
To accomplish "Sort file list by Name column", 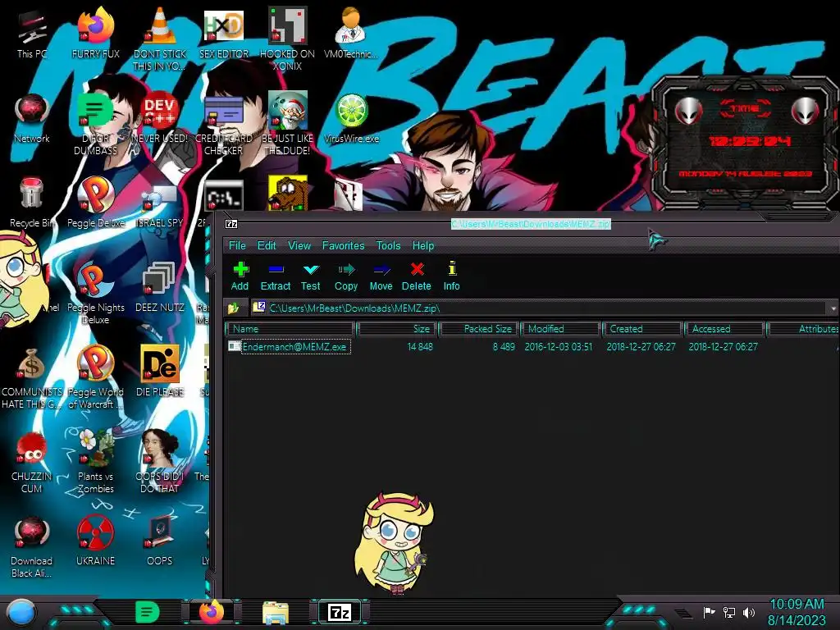I will pos(290,329).
